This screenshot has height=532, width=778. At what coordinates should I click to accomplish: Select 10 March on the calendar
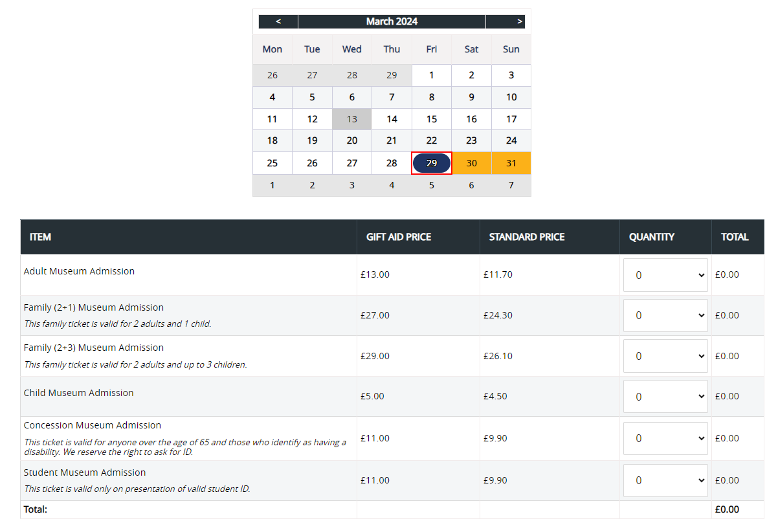(x=511, y=97)
